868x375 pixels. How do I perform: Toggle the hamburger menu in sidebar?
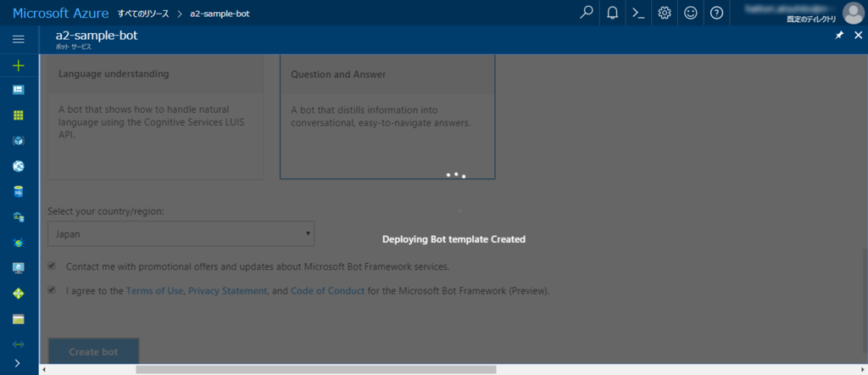[x=19, y=39]
